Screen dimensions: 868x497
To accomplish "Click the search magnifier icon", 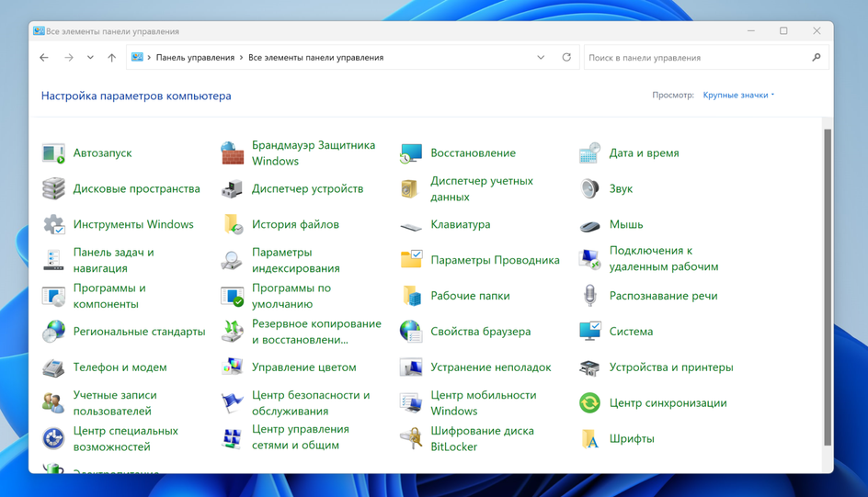I will tap(816, 58).
